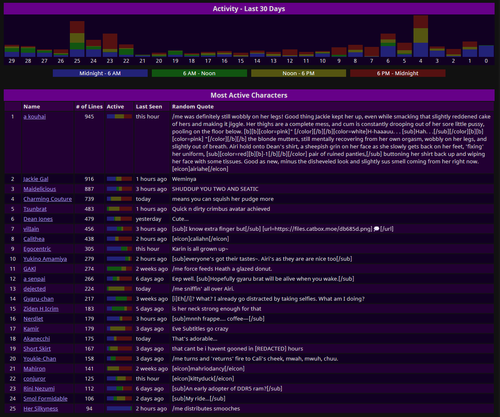Click the activity bar for day 25

[x=77, y=39]
